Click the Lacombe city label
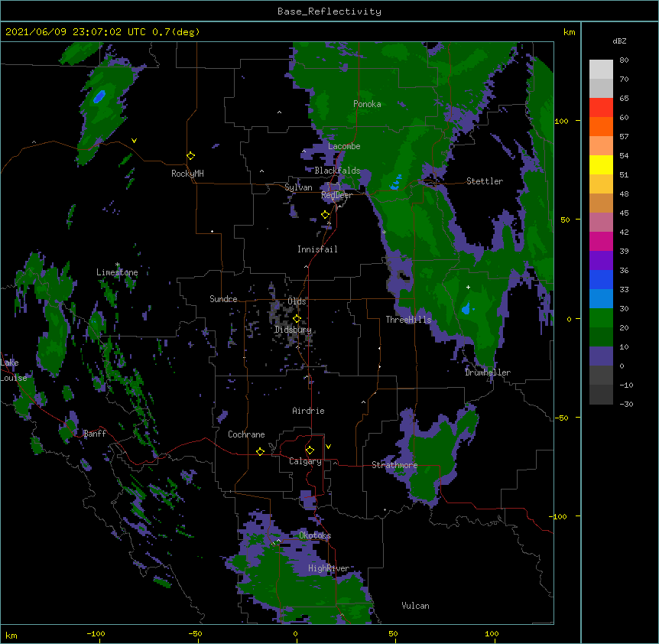The width and height of the screenshot is (659, 644). click(x=344, y=146)
